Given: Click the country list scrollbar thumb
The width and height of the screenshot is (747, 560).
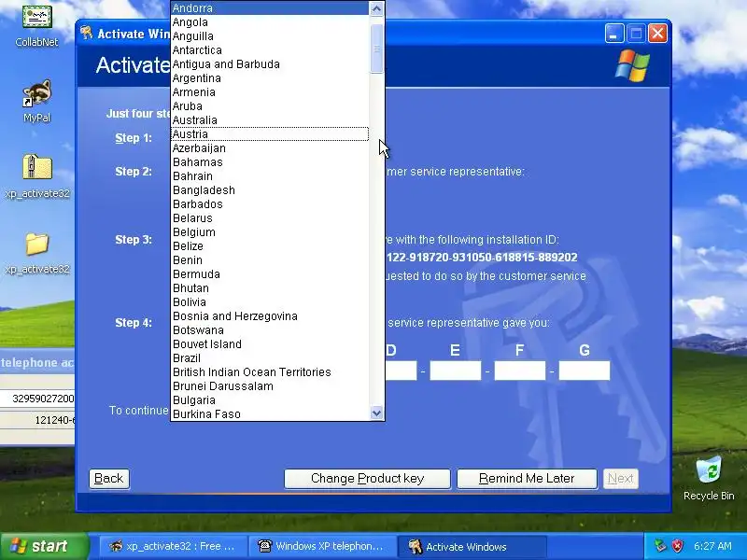Looking at the screenshot, I should 376,49.
